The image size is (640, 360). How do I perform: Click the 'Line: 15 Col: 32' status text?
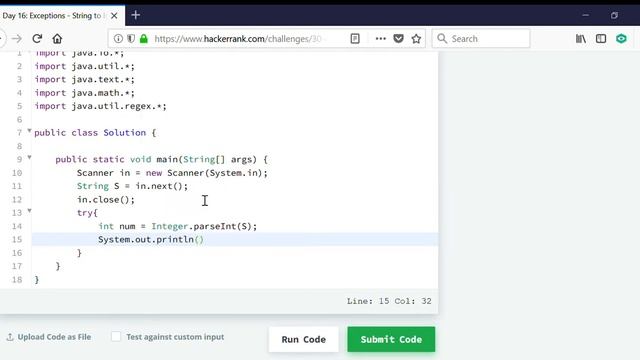tap(389, 301)
